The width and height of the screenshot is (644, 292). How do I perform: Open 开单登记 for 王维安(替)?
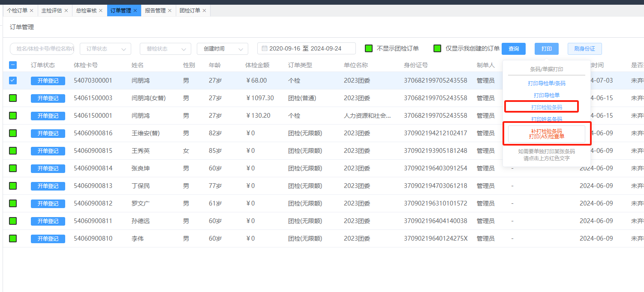point(48,133)
